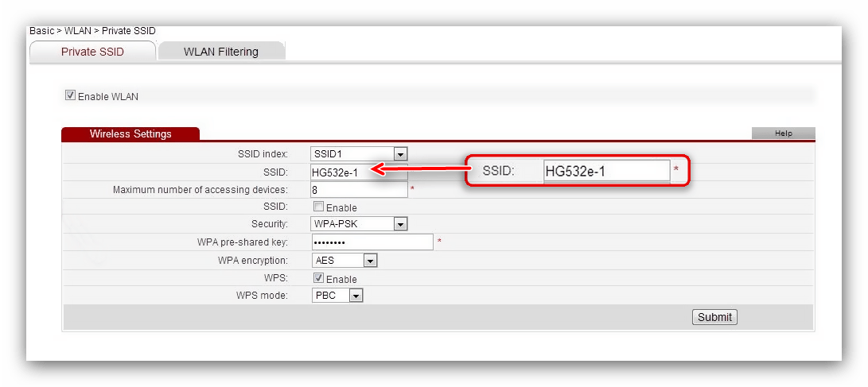Click the 'SSID index:' label

[x=263, y=154]
